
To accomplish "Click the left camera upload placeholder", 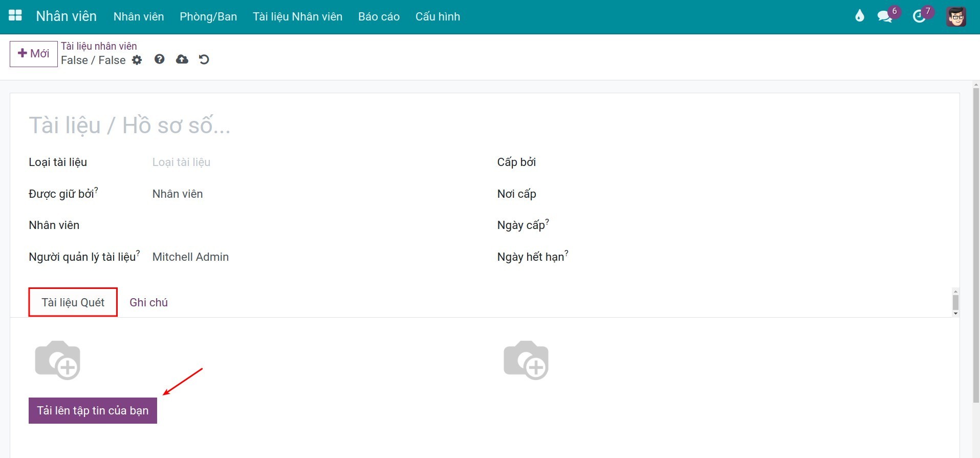I will point(58,360).
